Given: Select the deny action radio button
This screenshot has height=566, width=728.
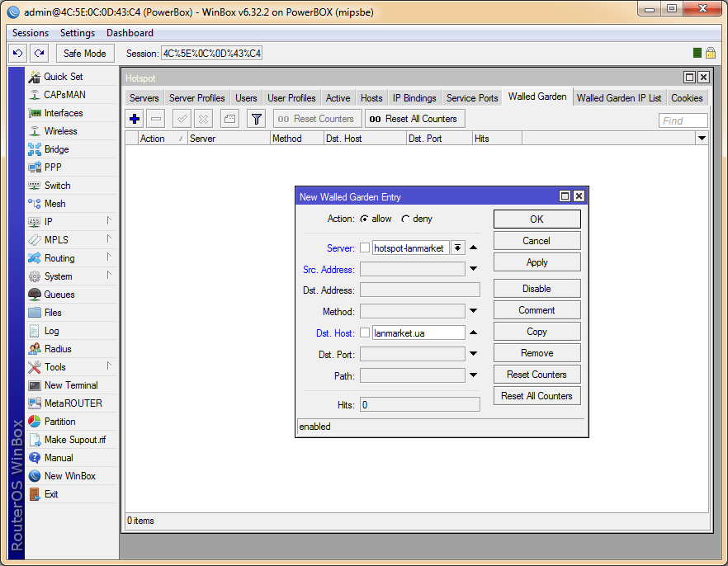Looking at the screenshot, I should 406,219.
